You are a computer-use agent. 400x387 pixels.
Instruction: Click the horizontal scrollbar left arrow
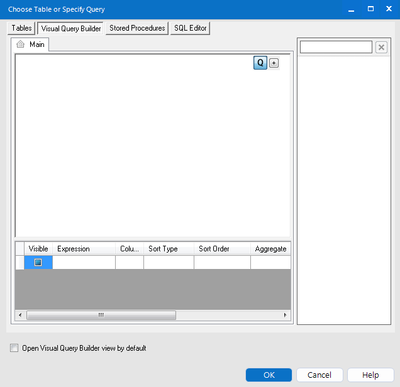click(20, 315)
